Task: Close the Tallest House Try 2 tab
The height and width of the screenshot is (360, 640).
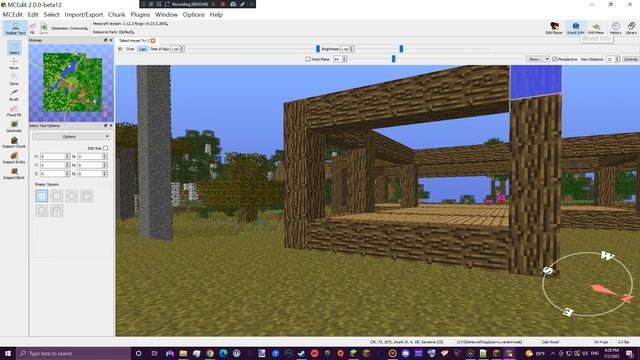Action: point(153,40)
